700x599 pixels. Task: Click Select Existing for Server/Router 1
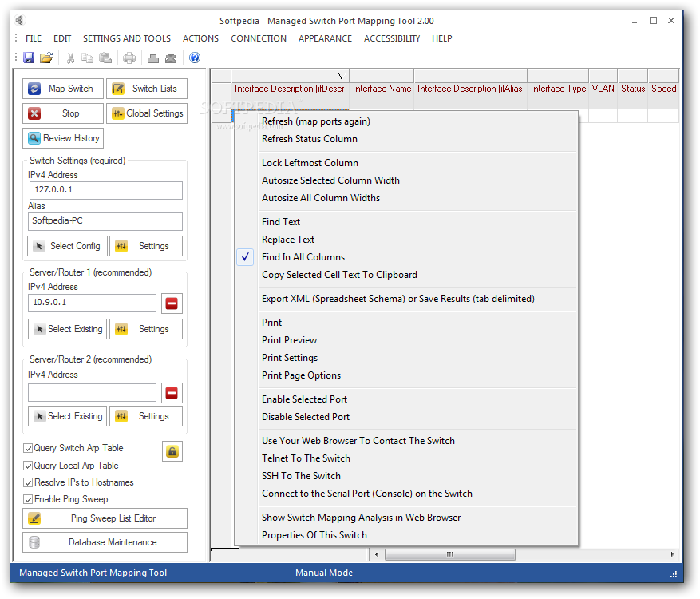(x=67, y=329)
